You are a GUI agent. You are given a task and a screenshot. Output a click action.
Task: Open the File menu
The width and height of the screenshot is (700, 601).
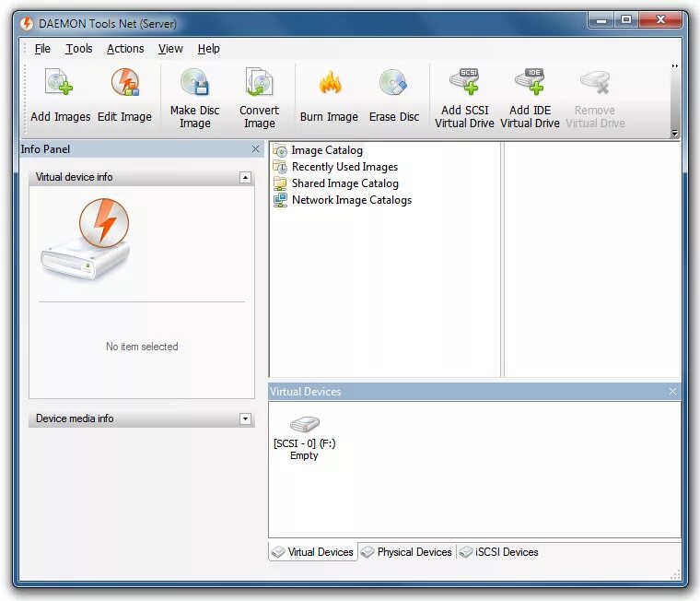[42, 49]
